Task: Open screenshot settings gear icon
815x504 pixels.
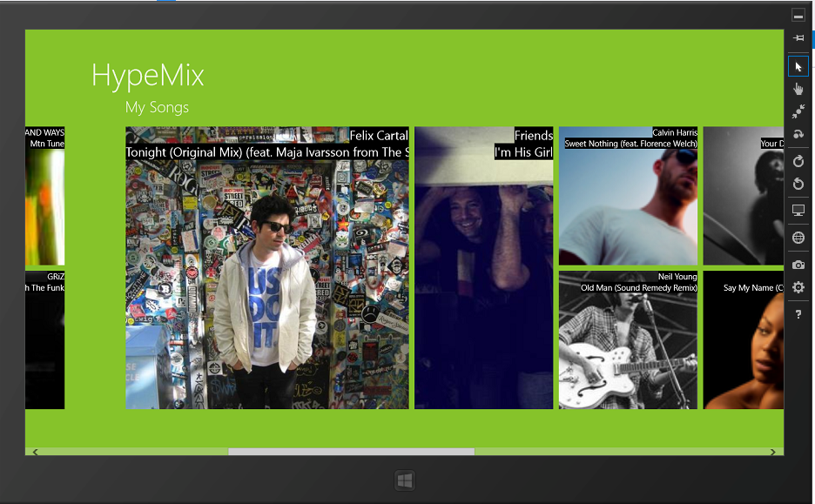Action: 798,287
